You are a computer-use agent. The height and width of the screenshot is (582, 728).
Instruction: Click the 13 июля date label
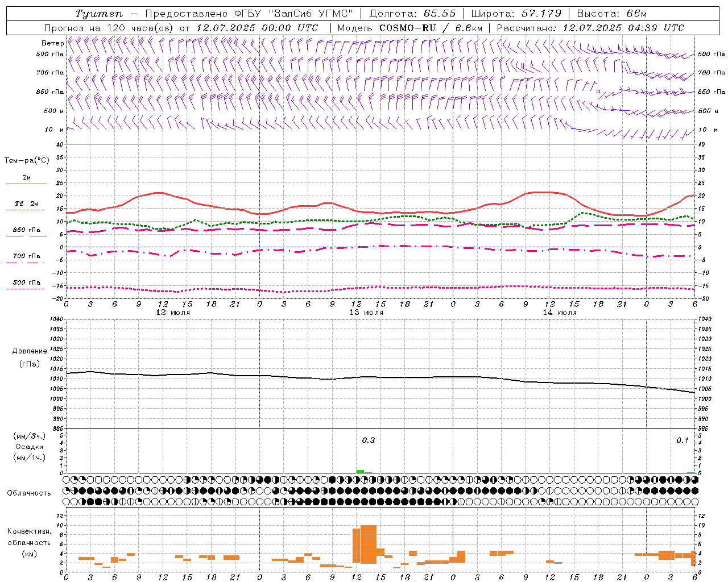[366, 313]
